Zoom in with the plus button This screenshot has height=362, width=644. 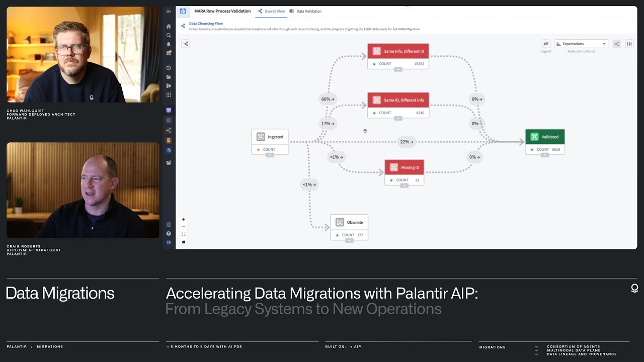[x=184, y=219]
